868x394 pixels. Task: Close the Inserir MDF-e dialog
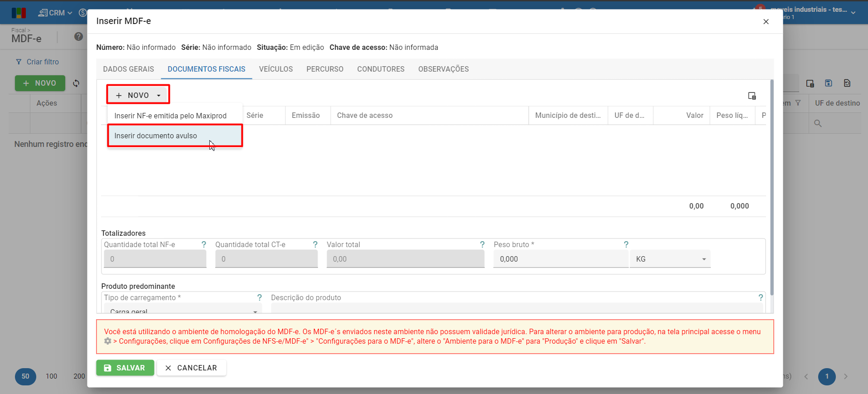766,22
